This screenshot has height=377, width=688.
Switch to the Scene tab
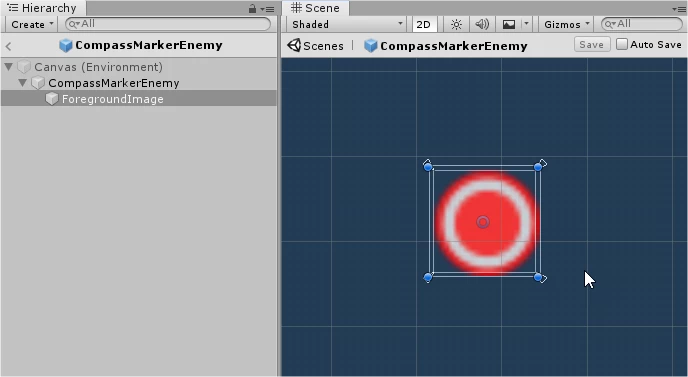pyautogui.click(x=315, y=8)
